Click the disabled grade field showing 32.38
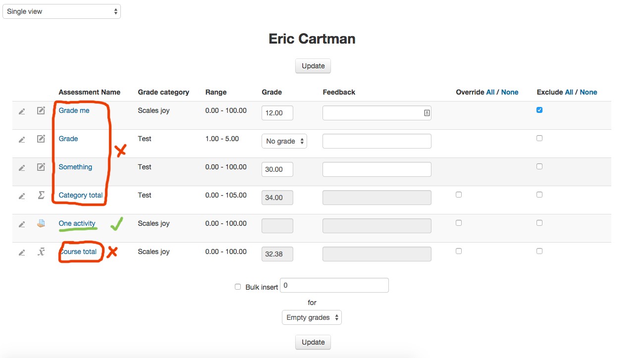The image size is (644, 358). (x=277, y=254)
